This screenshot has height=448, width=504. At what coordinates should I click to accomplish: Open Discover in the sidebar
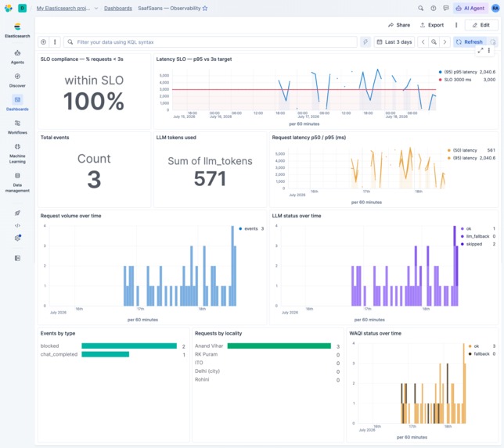(x=17, y=81)
